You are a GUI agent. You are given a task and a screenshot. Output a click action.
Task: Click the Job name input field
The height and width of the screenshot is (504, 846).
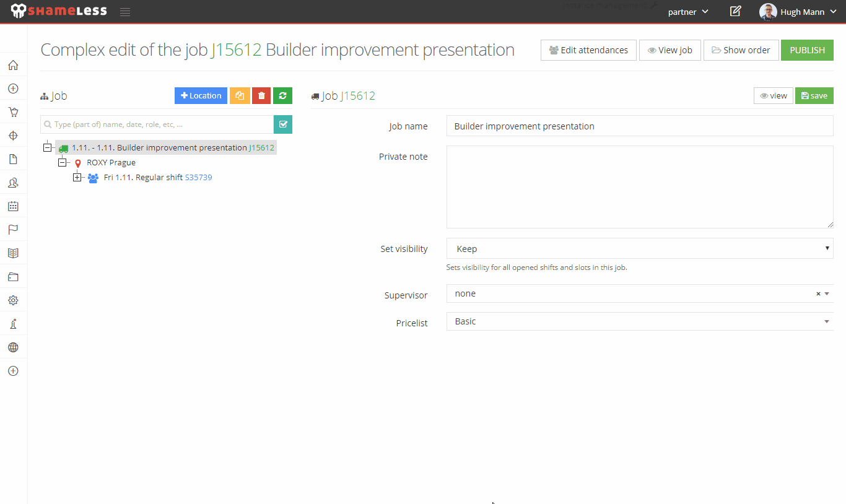click(640, 126)
